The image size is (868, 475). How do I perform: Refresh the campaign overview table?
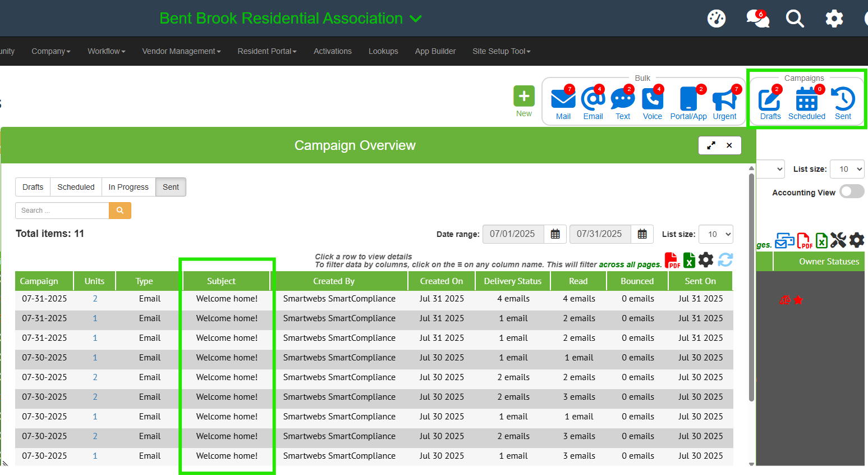click(725, 260)
